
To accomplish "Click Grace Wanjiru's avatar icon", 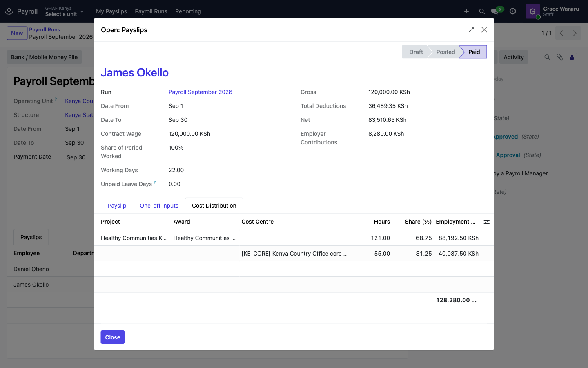I will point(532,11).
